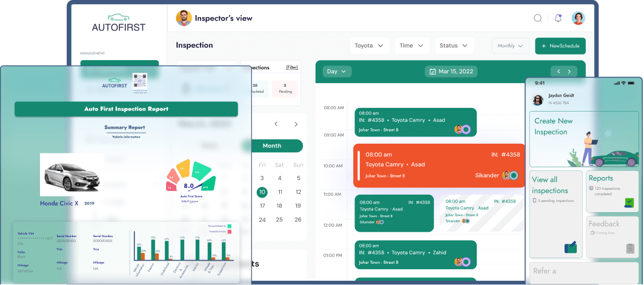This screenshot has width=644, height=285.
Task: Click avatars on Toyota Camry Zahid card
Action: coord(462,262)
